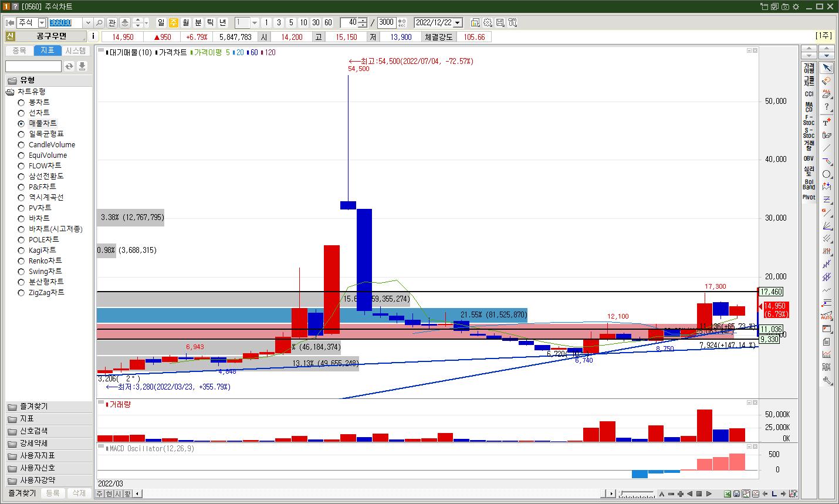Screen dimensions: 839x504
Task: Click the 삭제 delete button
Action: (x=79, y=493)
